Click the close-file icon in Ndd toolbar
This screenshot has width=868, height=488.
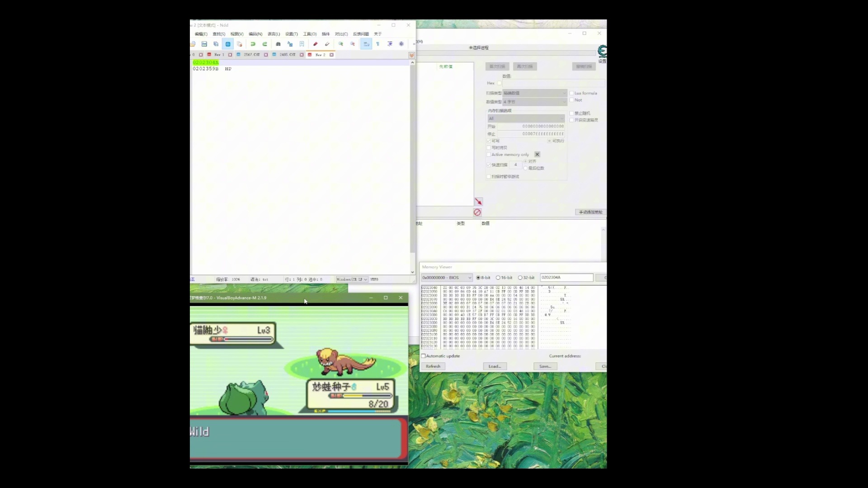pos(240,44)
